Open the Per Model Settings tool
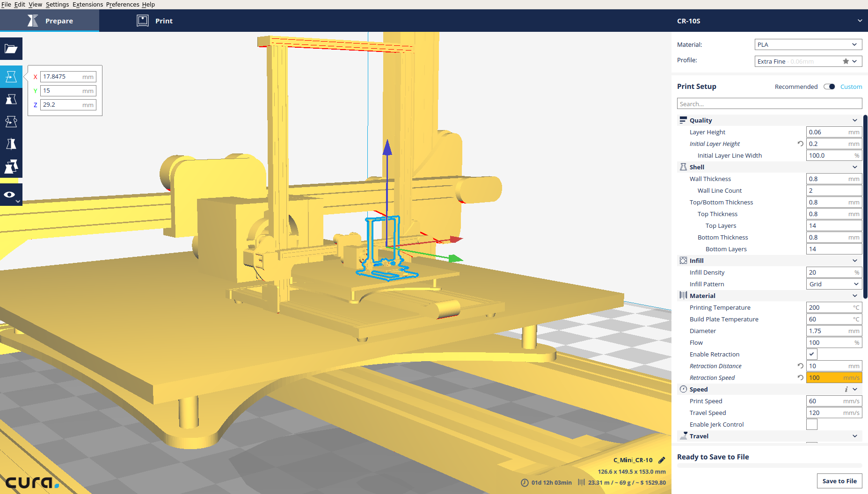Image resolution: width=868 pixels, height=494 pixels. click(11, 167)
